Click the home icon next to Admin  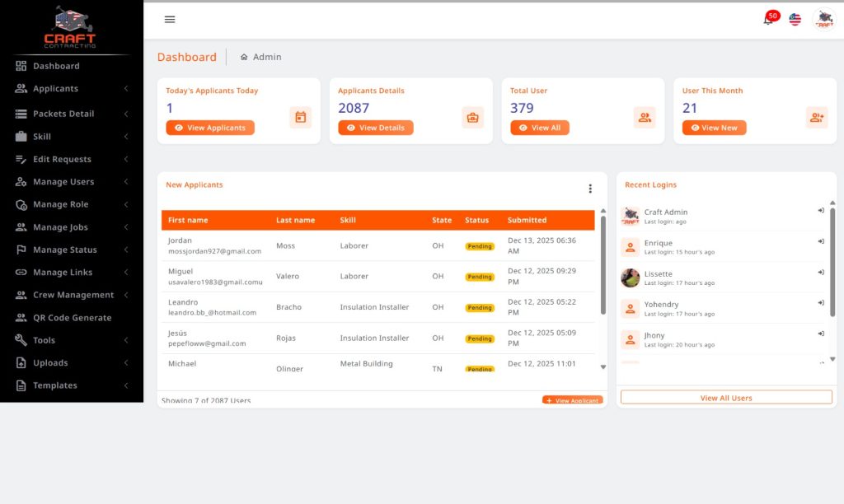tap(244, 58)
